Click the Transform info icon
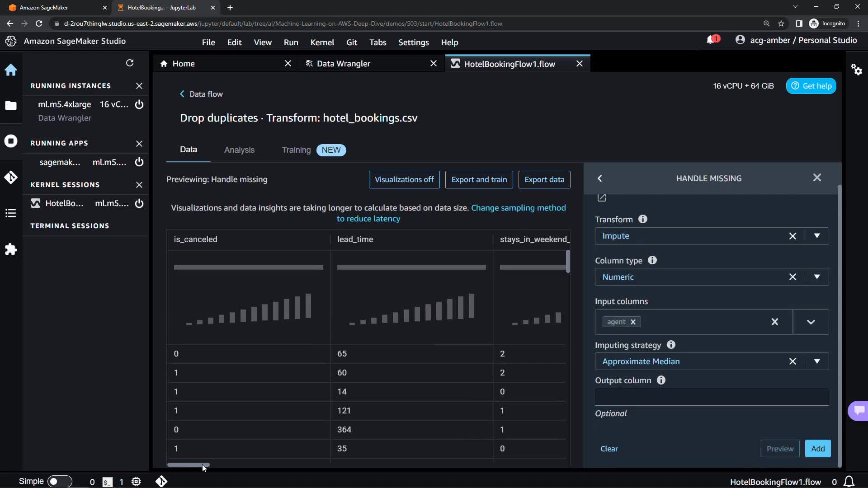The height and width of the screenshot is (488, 868). (642, 219)
